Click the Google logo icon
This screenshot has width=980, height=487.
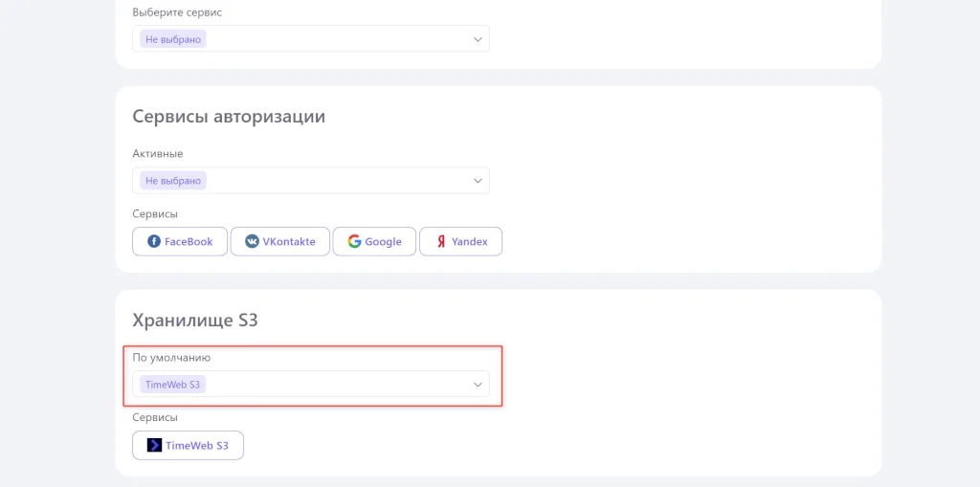[x=354, y=242]
